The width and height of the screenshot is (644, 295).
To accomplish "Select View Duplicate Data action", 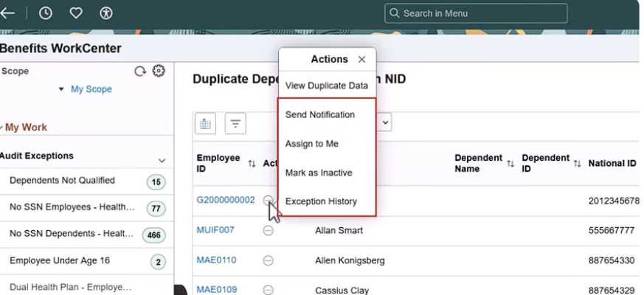I will 327,86.
